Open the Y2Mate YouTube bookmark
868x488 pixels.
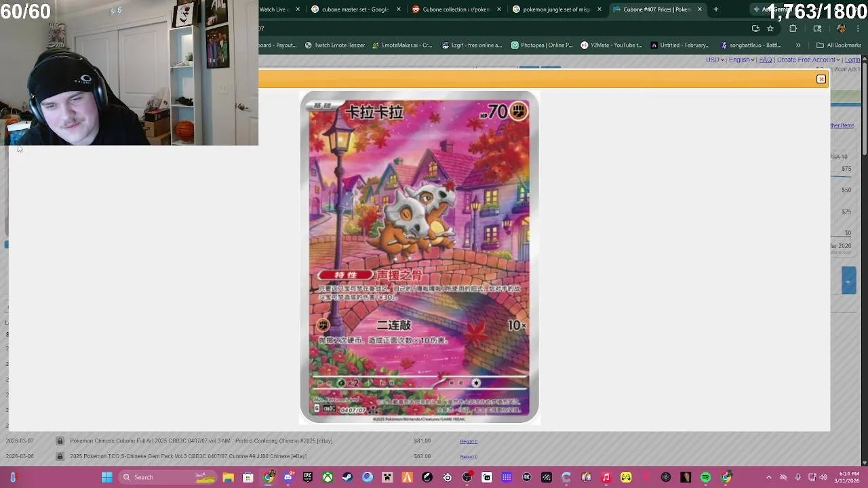tap(611, 45)
